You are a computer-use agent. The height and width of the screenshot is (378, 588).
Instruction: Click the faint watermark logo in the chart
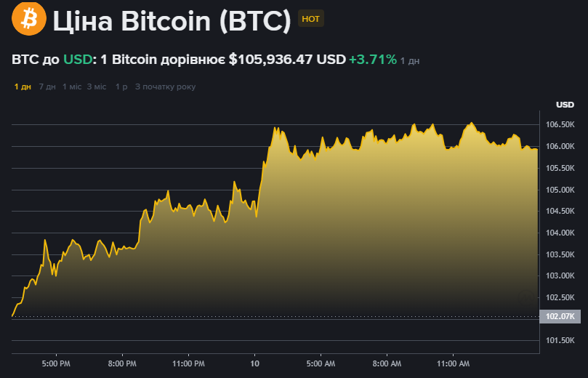pos(525,296)
